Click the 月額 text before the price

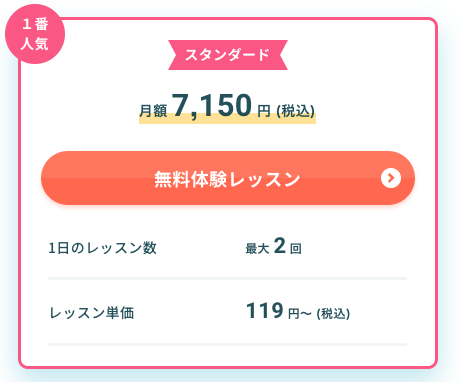[153, 111]
